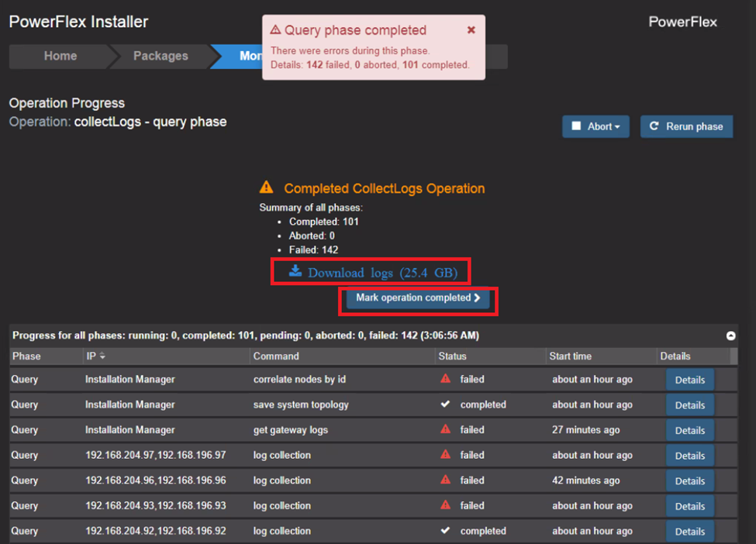The height and width of the screenshot is (544, 756).
Task: Open Details for correlate nodes by id
Action: click(x=690, y=380)
